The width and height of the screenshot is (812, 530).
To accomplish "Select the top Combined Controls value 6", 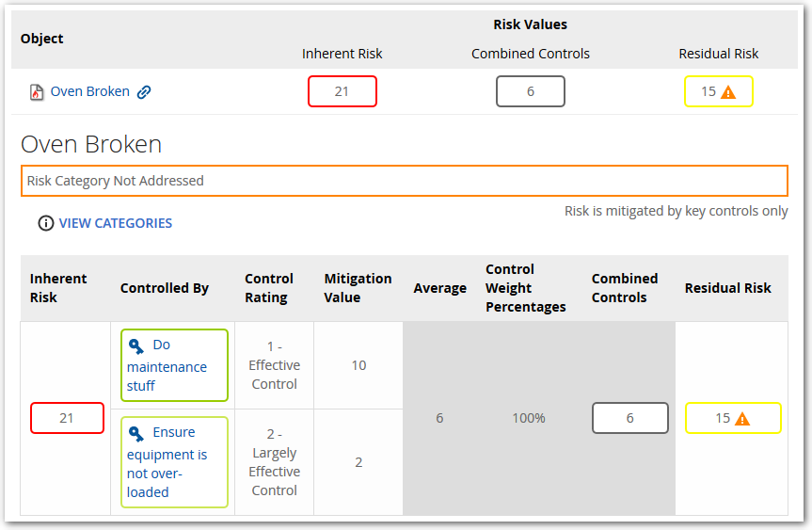I will 531,91.
